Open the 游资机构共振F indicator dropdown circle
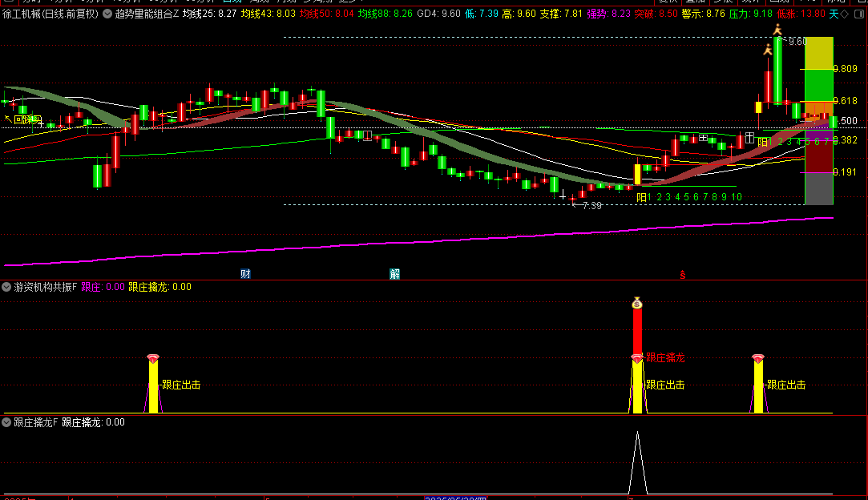868x500 pixels. [6, 287]
